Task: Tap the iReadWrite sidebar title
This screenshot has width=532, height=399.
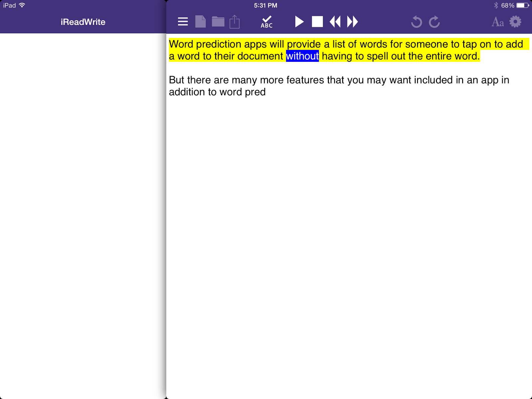Action: 83,22
